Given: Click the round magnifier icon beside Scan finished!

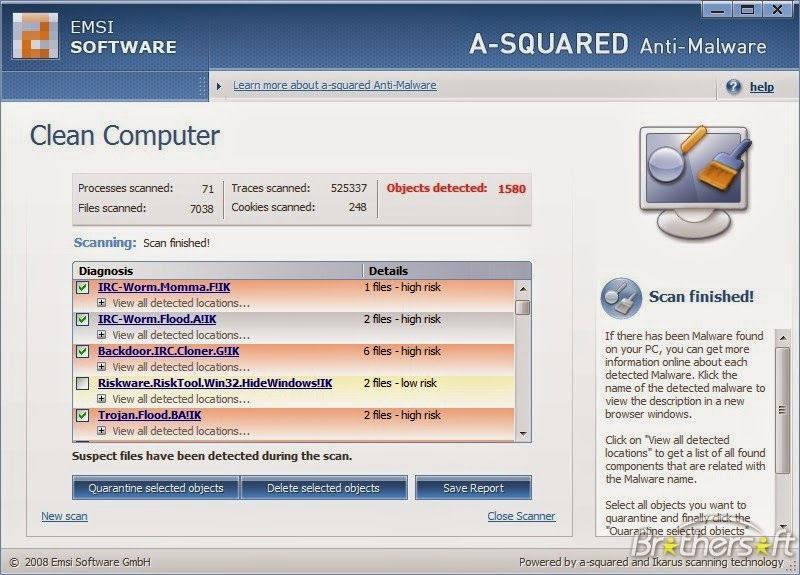Looking at the screenshot, I should coord(621,298).
